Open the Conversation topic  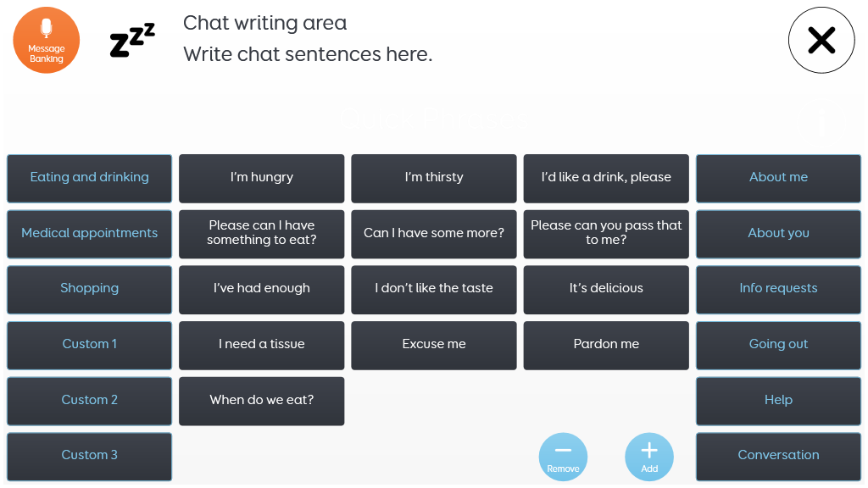click(778, 456)
